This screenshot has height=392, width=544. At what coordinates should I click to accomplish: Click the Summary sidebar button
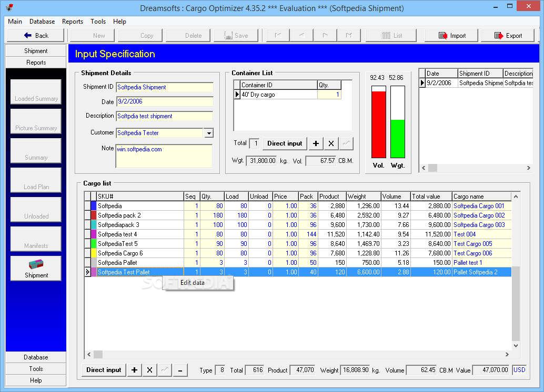pyautogui.click(x=36, y=151)
